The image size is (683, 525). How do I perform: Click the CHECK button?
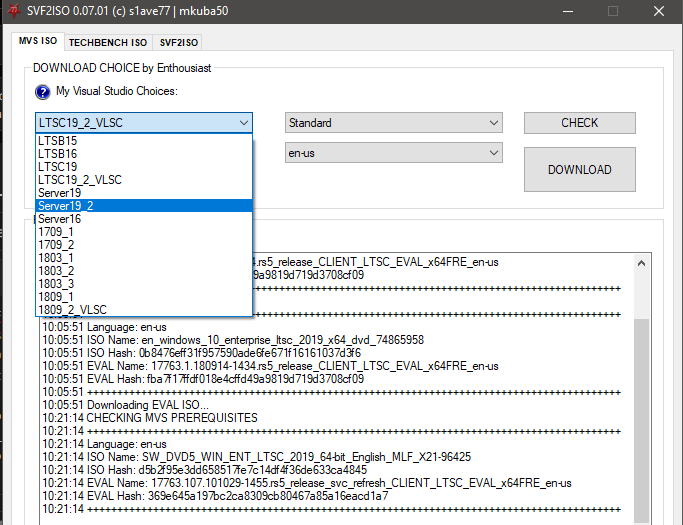(x=580, y=123)
